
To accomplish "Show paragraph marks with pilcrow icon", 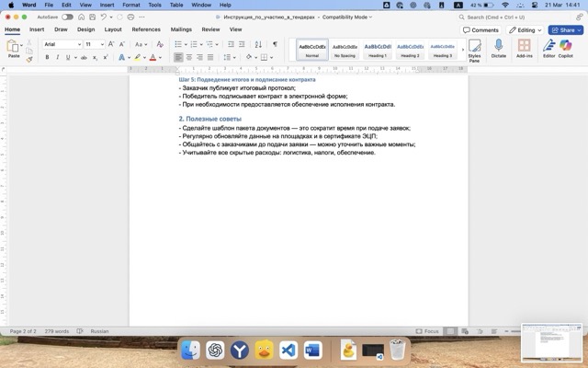I will (x=274, y=44).
